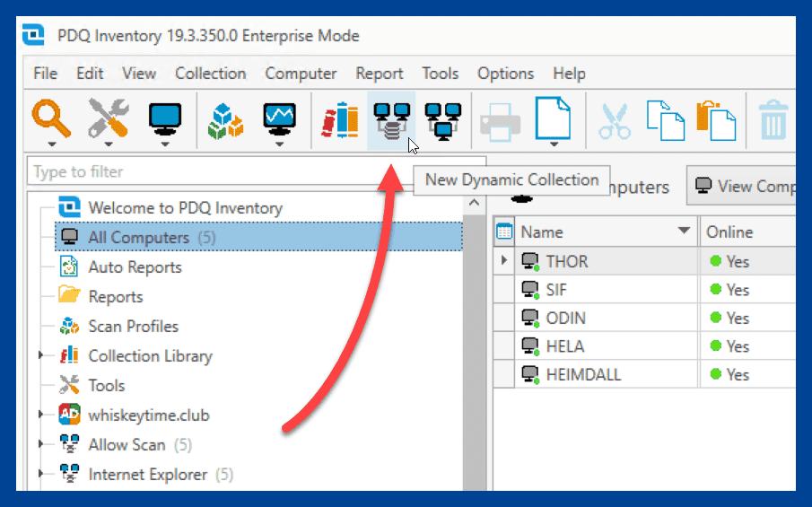Open the dropdown arrow under the search icon
This screenshot has width=812, height=507.
pos(51,144)
